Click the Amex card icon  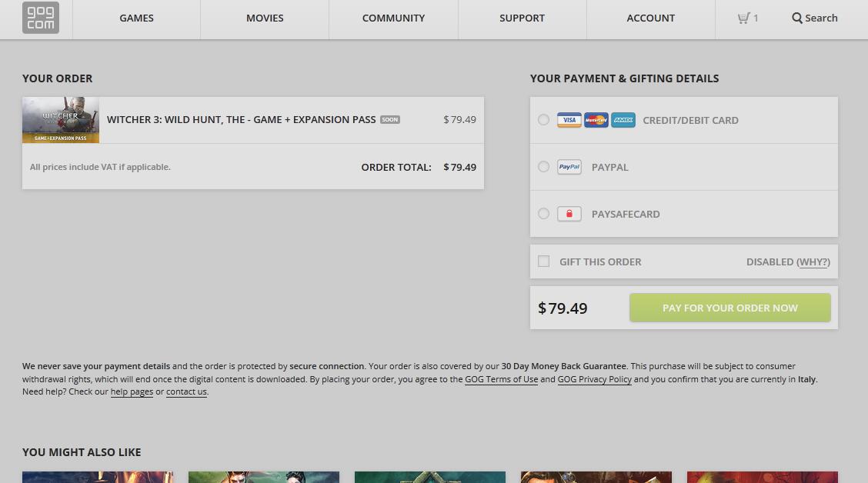pyautogui.click(x=623, y=120)
